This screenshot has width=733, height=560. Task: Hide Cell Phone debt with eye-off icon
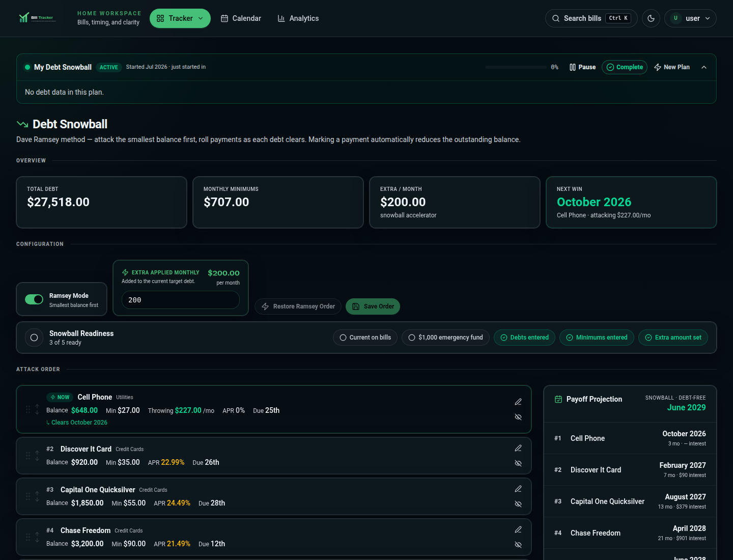pyautogui.click(x=518, y=417)
